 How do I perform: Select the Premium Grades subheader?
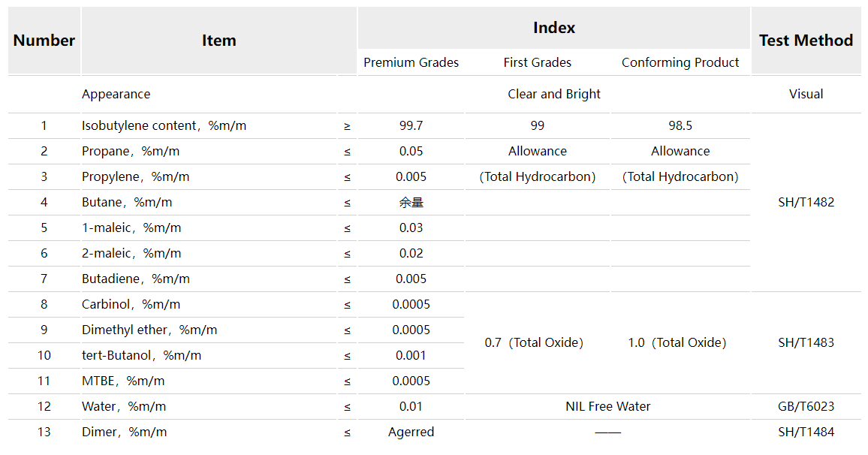coord(411,62)
